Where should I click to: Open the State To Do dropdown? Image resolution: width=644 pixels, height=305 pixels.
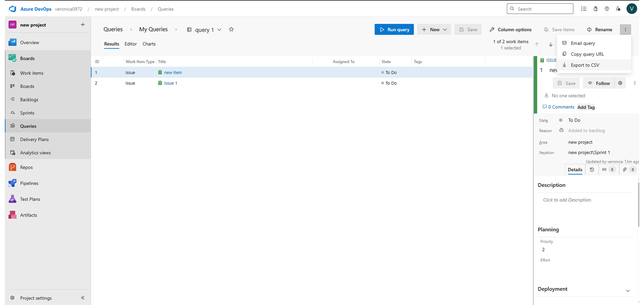[x=574, y=120]
